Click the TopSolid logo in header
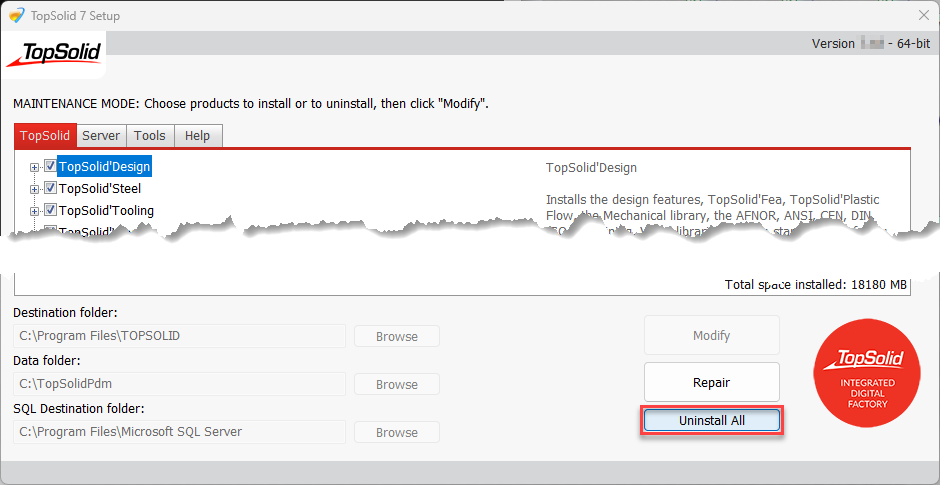Screen dimensions: 940x485 point(53,55)
